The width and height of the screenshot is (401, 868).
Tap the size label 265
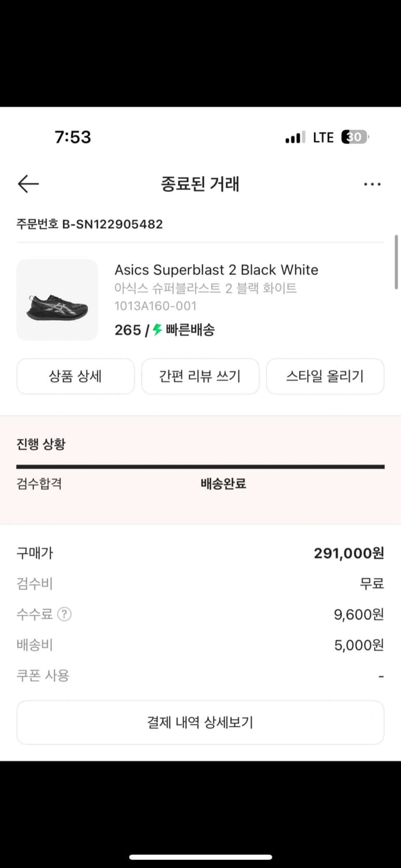pyautogui.click(x=127, y=331)
